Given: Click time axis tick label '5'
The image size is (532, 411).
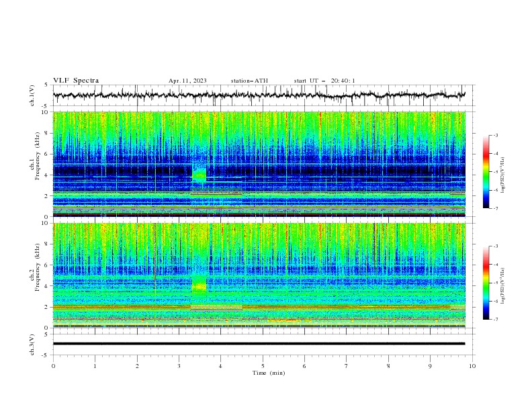Looking at the screenshot, I should click(263, 366).
